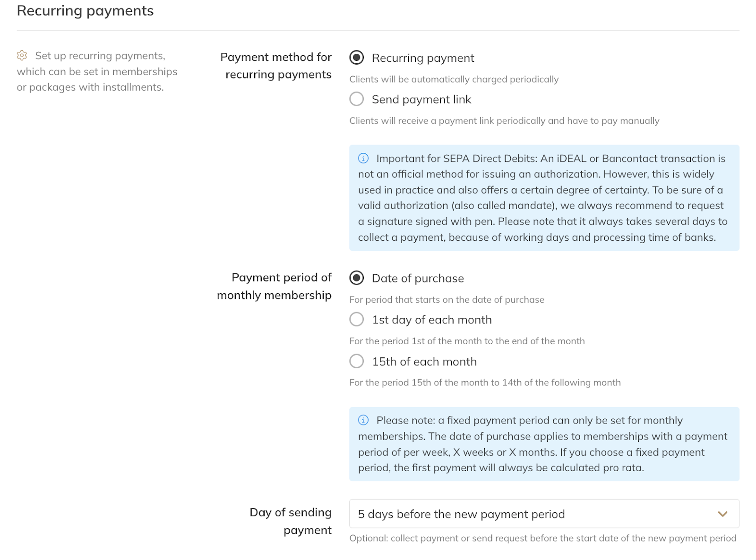The image size is (756, 560).
Task: Click the info icon in SEPA Direct Debits notice
Action: [363, 158]
